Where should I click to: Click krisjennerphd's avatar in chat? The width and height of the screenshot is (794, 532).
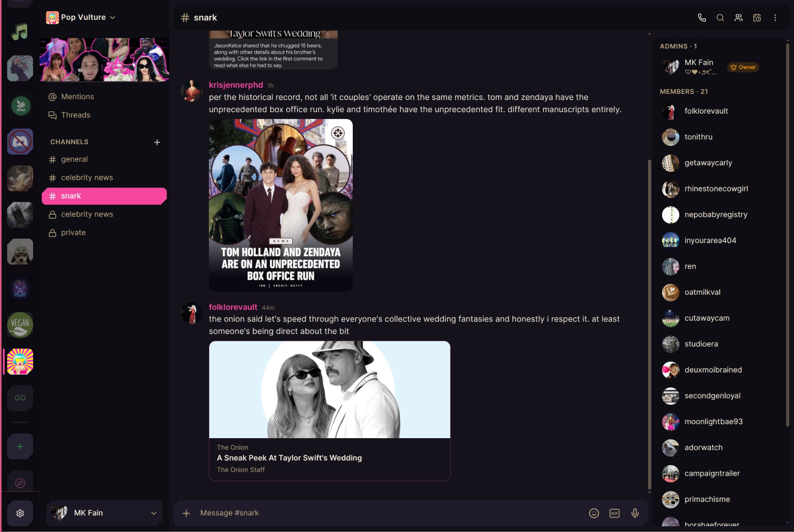point(191,91)
